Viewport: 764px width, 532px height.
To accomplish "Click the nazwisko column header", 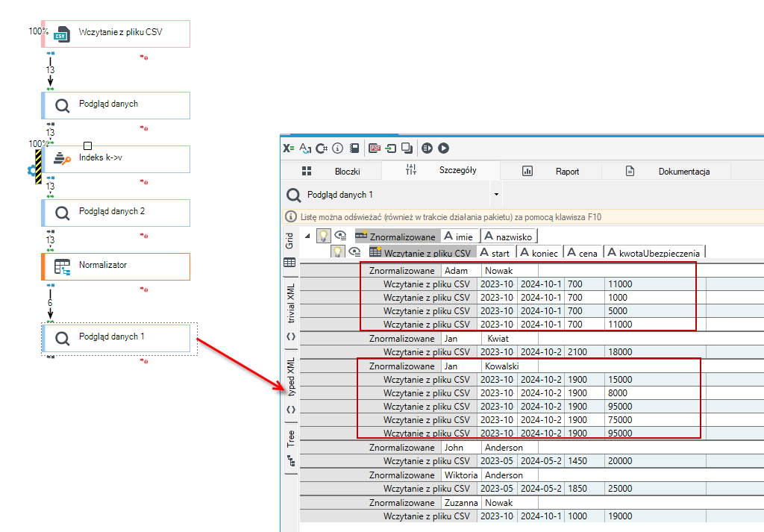I will (508, 237).
